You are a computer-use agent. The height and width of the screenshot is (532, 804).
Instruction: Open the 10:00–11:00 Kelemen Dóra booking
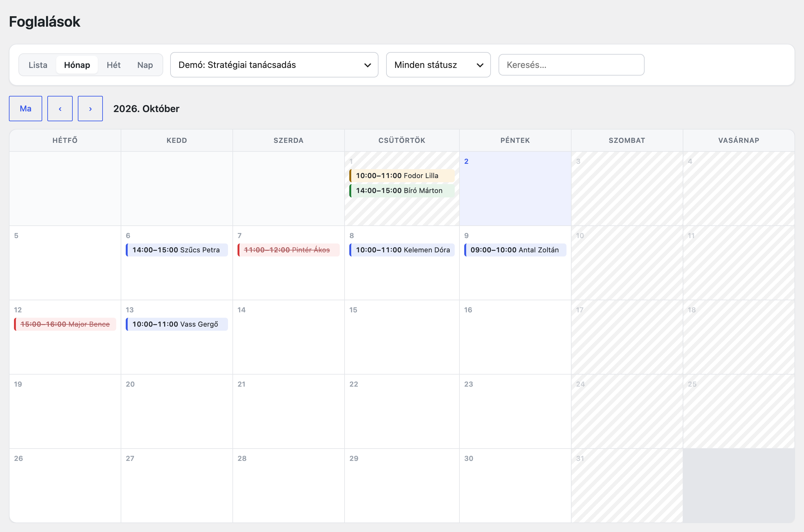[x=402, y=250]
